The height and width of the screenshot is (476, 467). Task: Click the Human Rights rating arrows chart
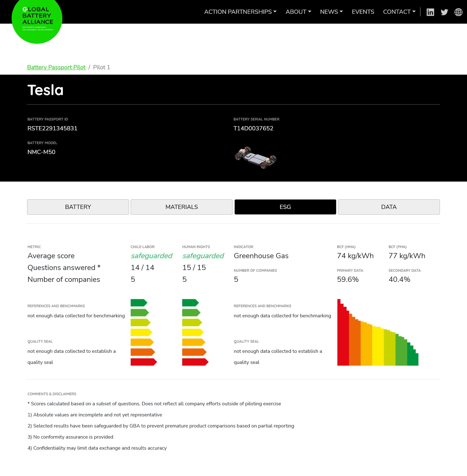[x=195, y=332]
